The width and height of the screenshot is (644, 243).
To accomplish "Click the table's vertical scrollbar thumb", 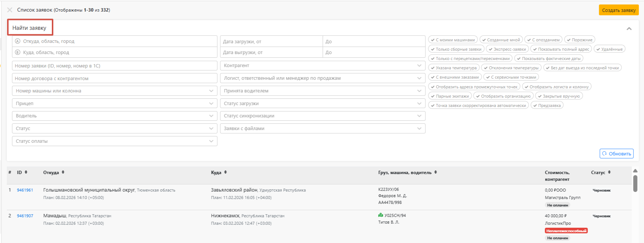I will [x=635, y=183].
